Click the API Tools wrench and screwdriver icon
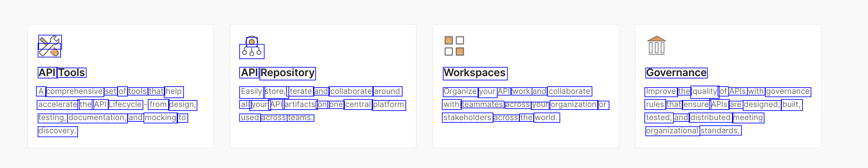 coord(49,46)
